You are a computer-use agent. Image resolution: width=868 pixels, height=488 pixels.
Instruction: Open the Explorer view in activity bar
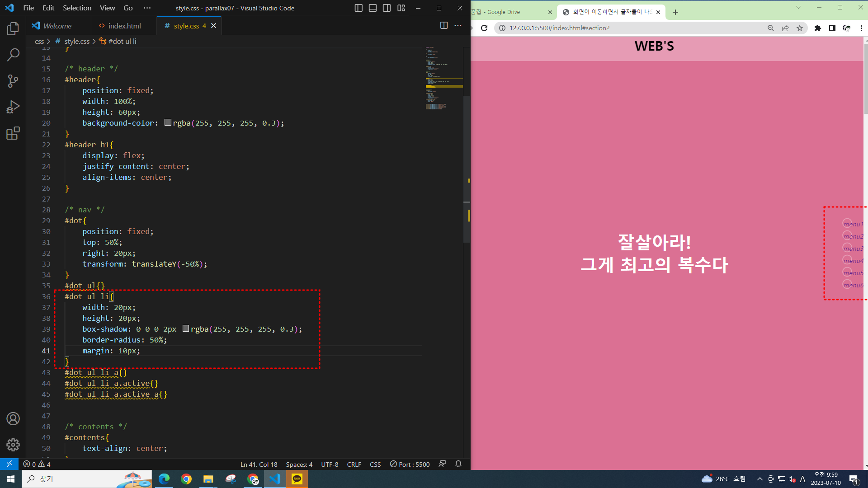point(13,29)
